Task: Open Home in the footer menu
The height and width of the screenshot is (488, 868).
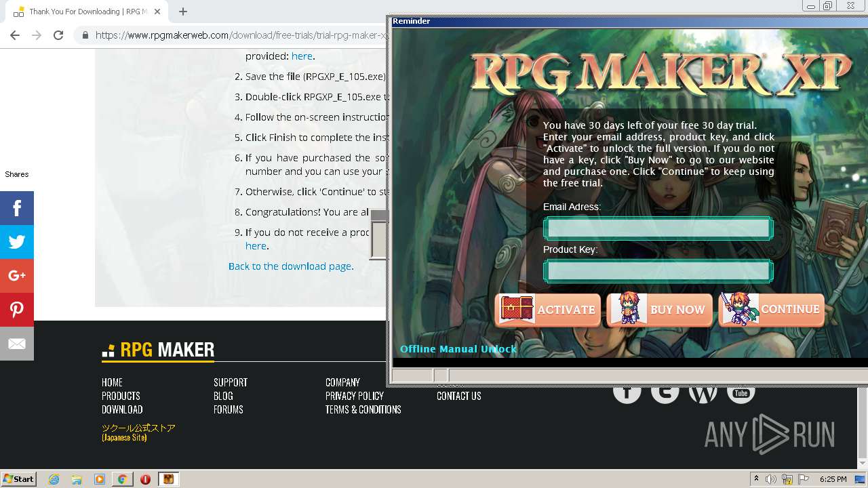Action: (x=112, y=382)
